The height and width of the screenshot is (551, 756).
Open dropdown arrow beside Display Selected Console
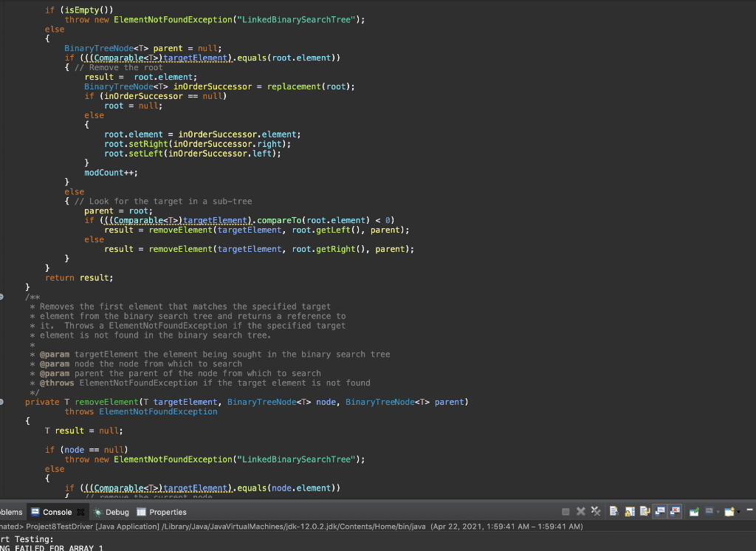718,512
